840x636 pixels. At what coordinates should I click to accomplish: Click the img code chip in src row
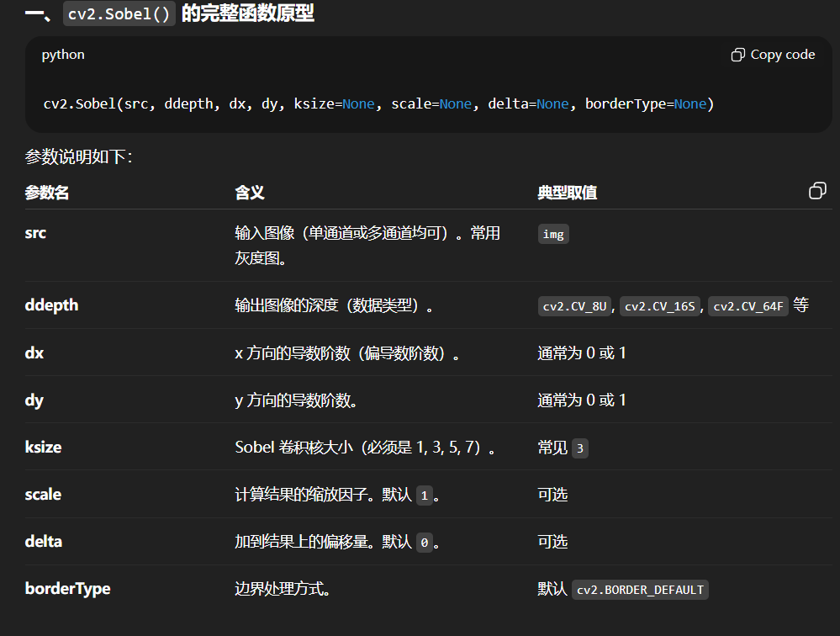(x=553, y=235)
